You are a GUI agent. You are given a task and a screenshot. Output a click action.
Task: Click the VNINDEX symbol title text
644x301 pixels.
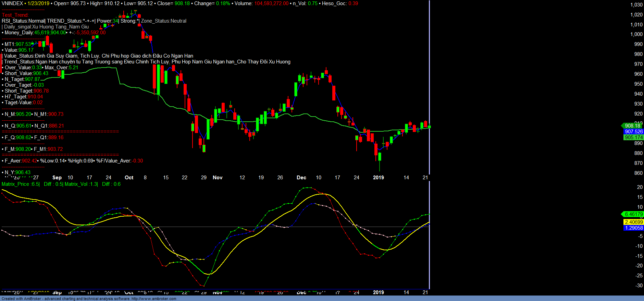[x=12, y=3]
